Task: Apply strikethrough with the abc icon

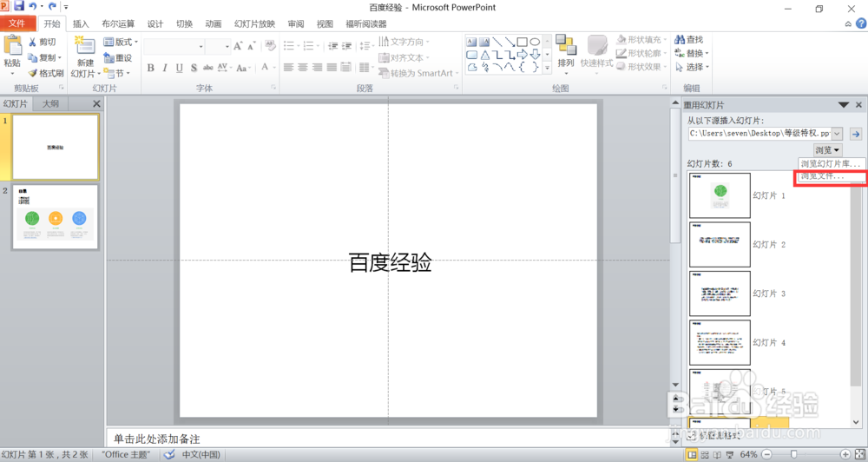Action: (208, 68)
